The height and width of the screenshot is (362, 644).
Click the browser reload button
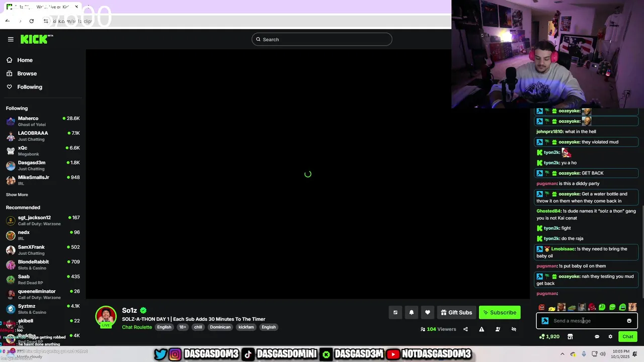(31, 21)
